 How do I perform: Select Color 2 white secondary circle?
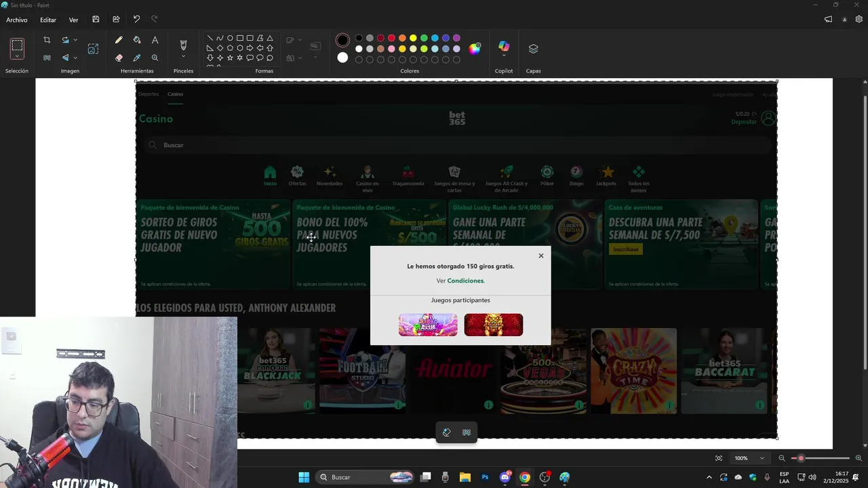coord(342,58)
